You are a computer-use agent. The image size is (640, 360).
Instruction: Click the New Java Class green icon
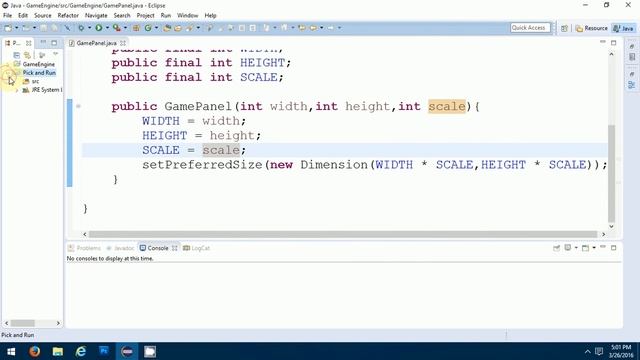tap(148, 28)
